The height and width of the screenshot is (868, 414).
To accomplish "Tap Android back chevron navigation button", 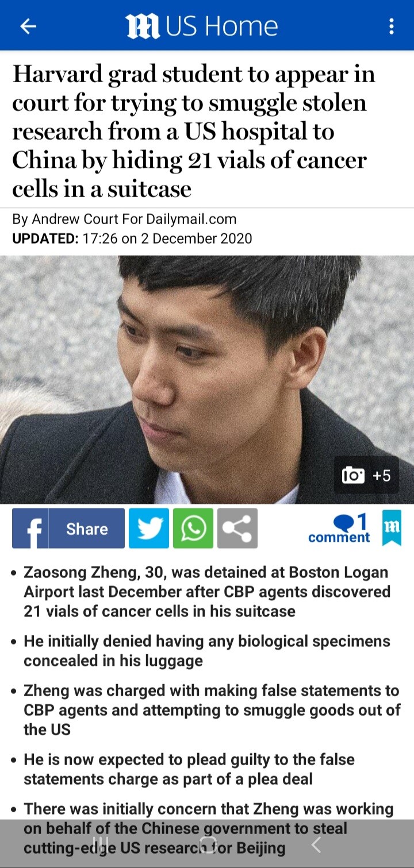I will [315, 844].
